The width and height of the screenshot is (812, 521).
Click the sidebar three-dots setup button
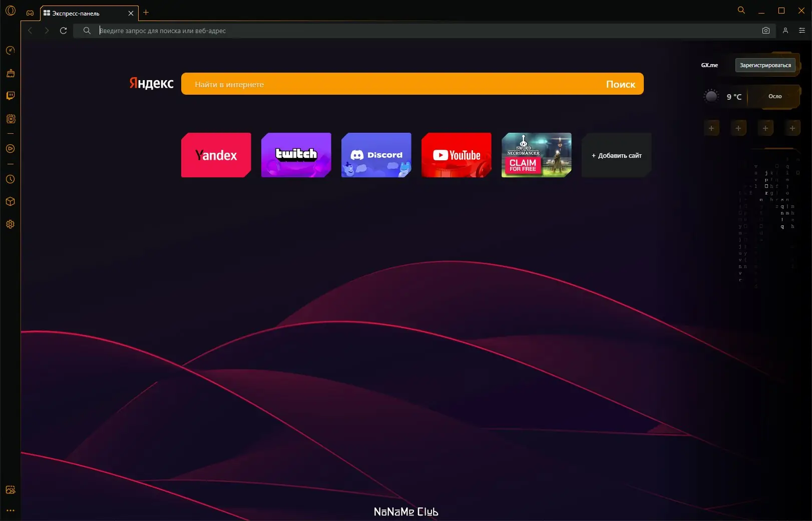click(11, 510)
